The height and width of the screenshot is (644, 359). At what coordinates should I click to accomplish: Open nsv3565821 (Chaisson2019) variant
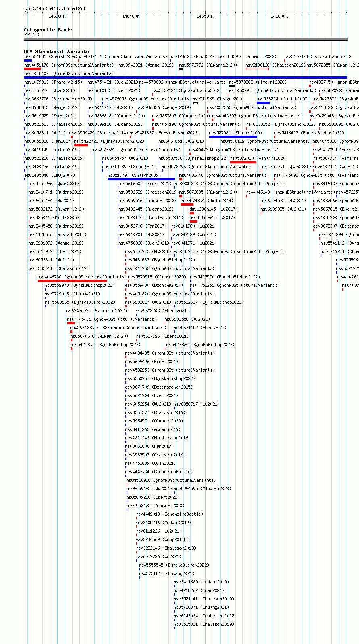pos(204,625)
